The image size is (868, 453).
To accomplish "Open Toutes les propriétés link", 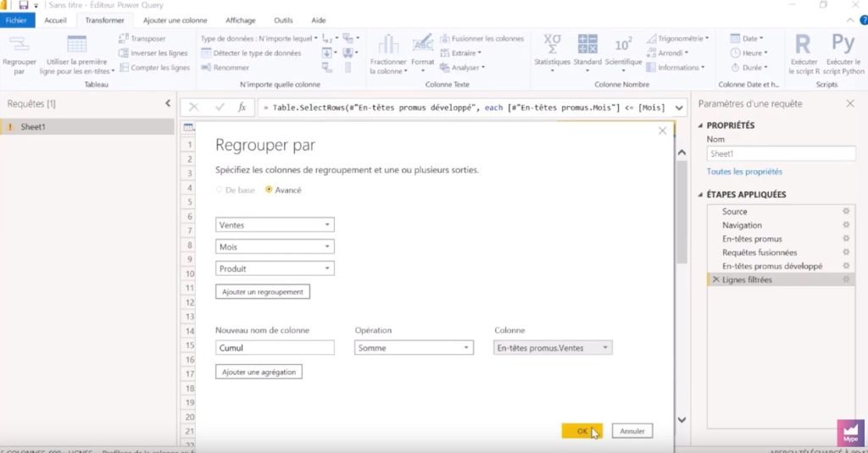I will coord(744,172).
